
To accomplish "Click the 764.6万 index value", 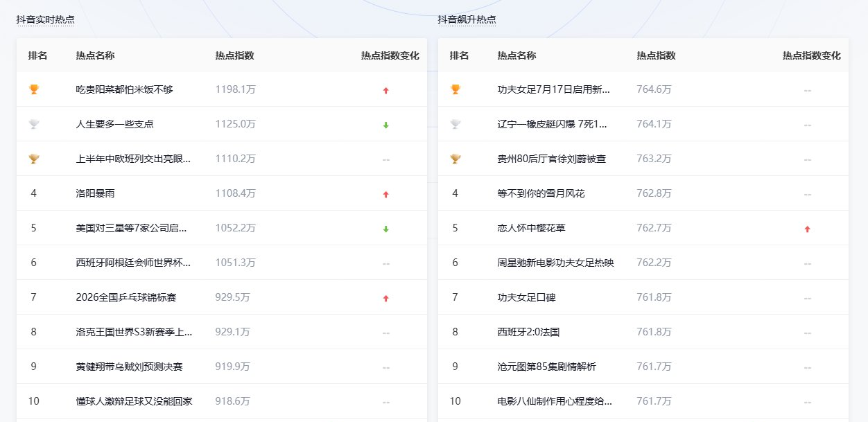I will point(654,89).
